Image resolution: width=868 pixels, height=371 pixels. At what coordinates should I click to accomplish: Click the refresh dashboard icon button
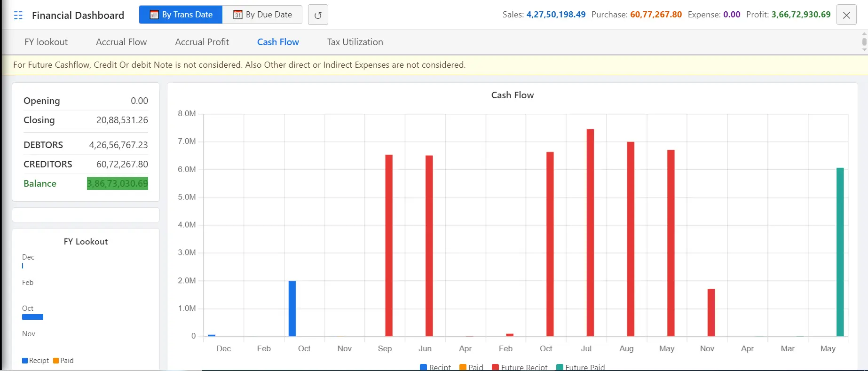coord(318,15)
